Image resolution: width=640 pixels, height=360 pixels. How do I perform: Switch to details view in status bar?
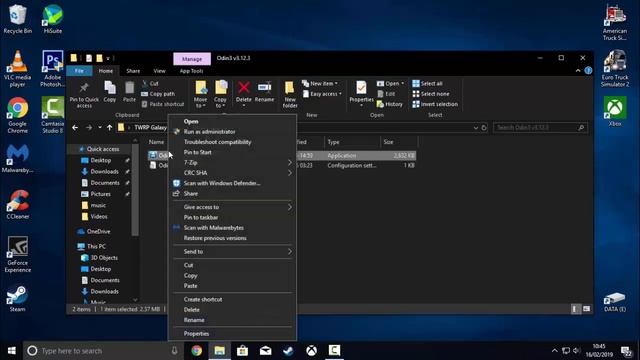(575, 309)
